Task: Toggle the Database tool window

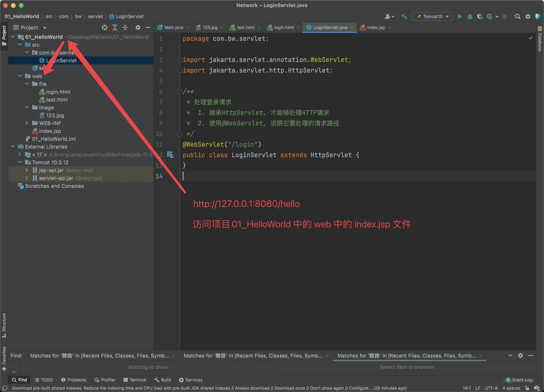Action: click(540, 39)
